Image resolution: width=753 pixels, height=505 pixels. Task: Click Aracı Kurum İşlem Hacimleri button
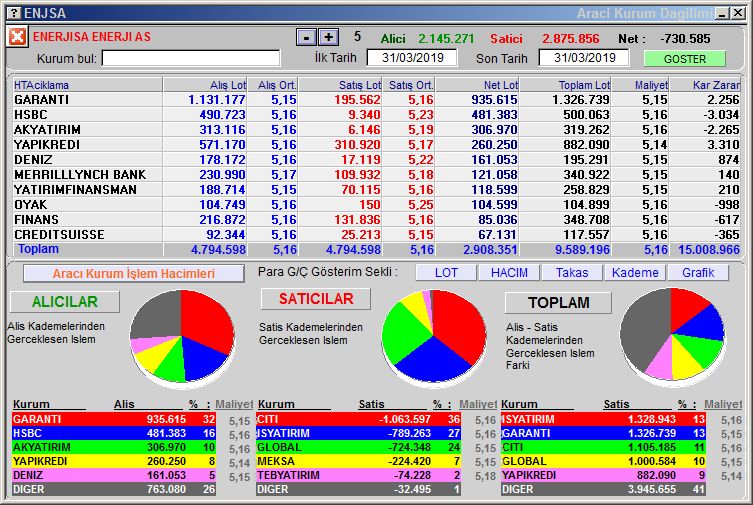click(134, 274)
